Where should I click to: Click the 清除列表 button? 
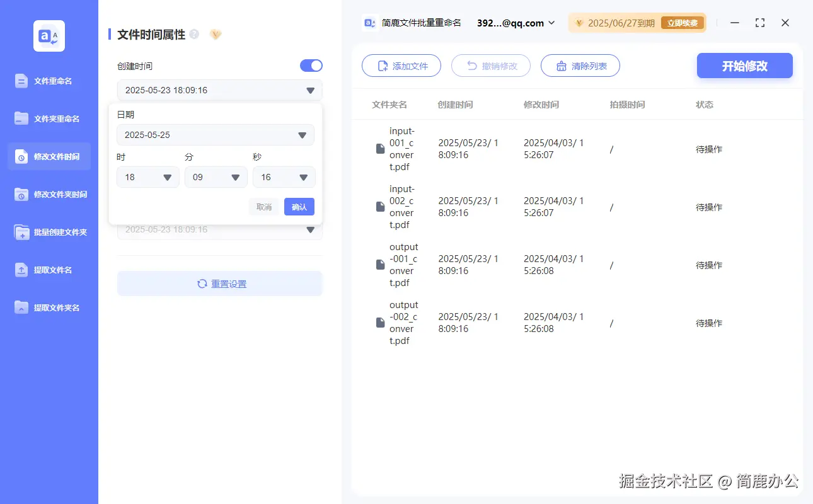click(x=580, y=66)
